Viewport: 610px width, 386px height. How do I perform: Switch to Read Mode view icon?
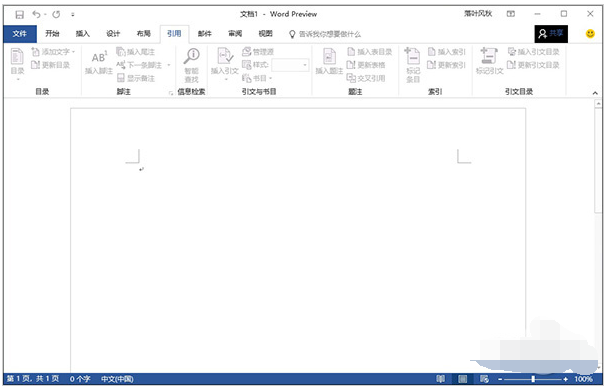point(440,379)
